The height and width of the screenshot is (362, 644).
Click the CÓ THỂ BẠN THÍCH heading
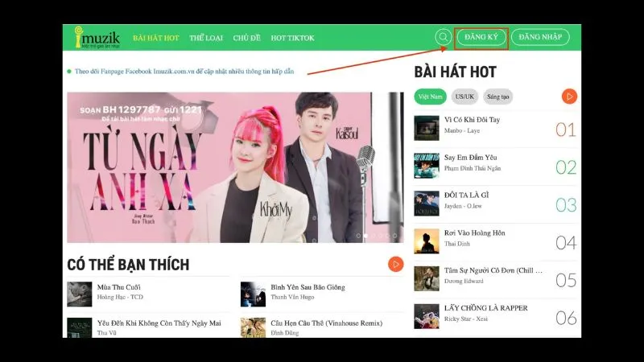tap(128, 265)
